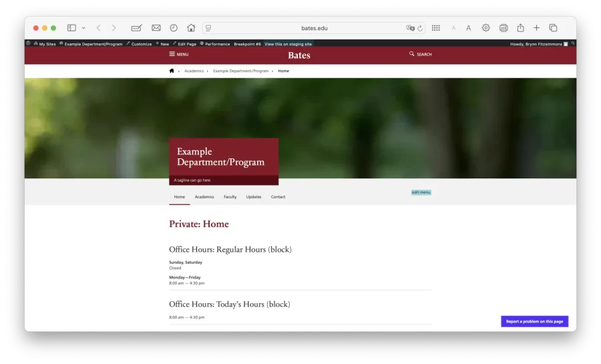Open the grid of favorites icon
This screenshot has height=364, width=601.
tap(436, 28)
